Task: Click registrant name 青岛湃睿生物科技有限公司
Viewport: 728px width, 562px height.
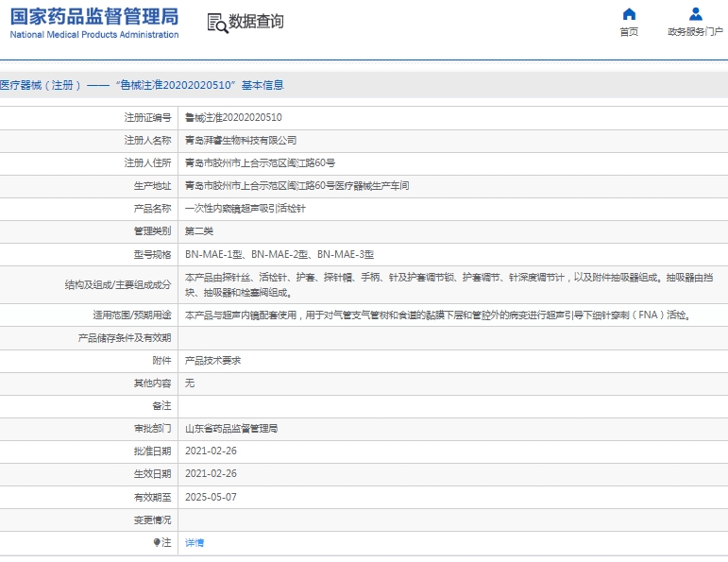Action: tap(241, 141)
